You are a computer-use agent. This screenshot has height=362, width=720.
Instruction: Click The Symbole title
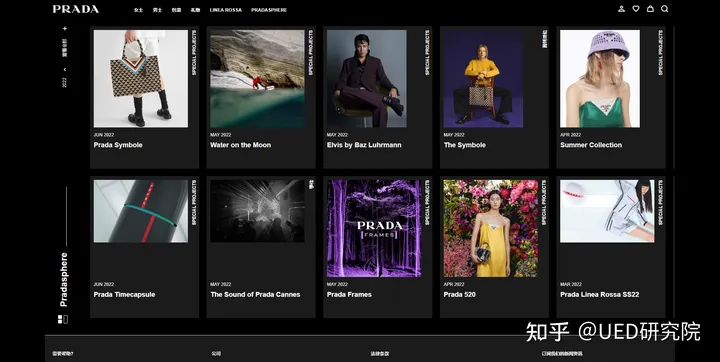(465, 145)
